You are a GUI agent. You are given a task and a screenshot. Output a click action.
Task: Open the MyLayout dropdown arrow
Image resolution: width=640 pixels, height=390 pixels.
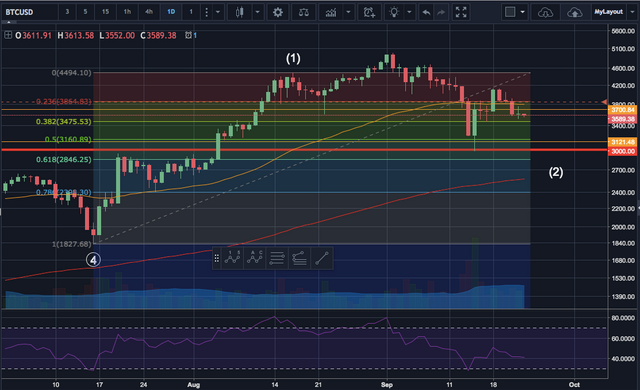click(632, 12)
